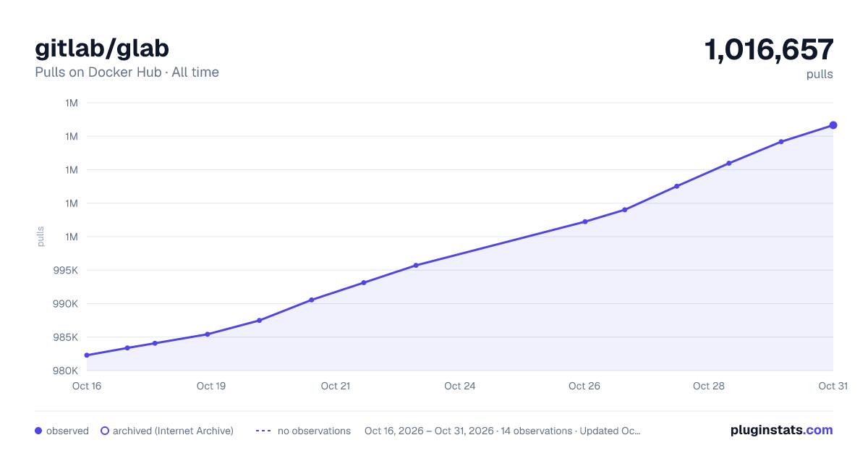The image size is (868, 456).
Task: Click the Oct 21 x-axis label
Action: click(336, 386)
